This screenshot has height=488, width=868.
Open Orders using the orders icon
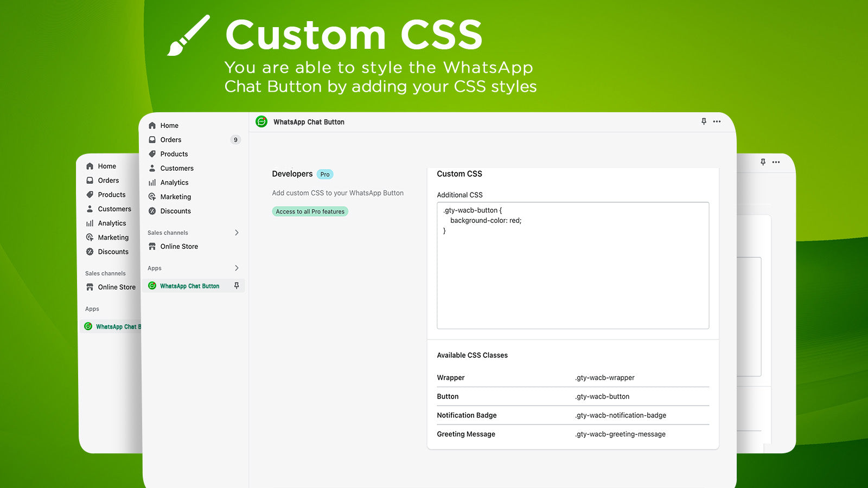tap(152, 139)
